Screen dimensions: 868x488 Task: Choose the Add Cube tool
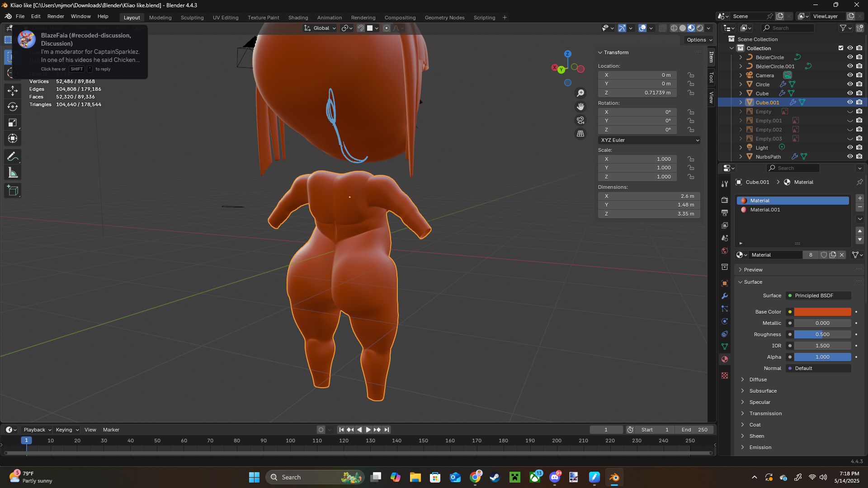(13, 191)
